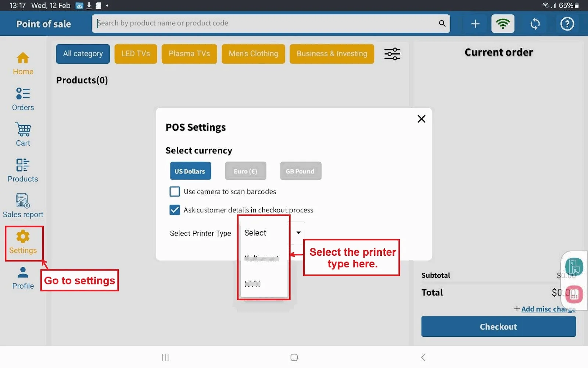Enable Use camera to scan barcodes
588x368 pixels.
(x=175, y=192)
